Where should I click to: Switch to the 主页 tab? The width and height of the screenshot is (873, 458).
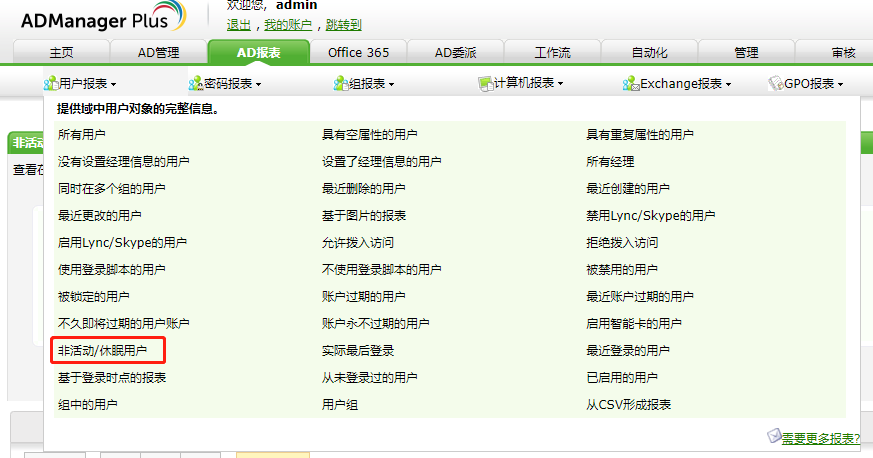point(61,52)
